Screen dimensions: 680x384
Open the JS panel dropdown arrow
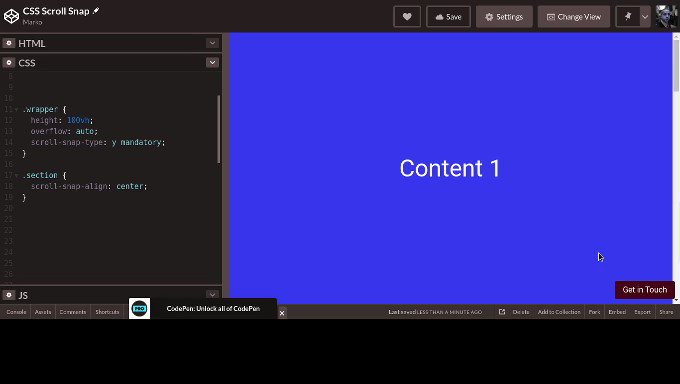point(212,295)
